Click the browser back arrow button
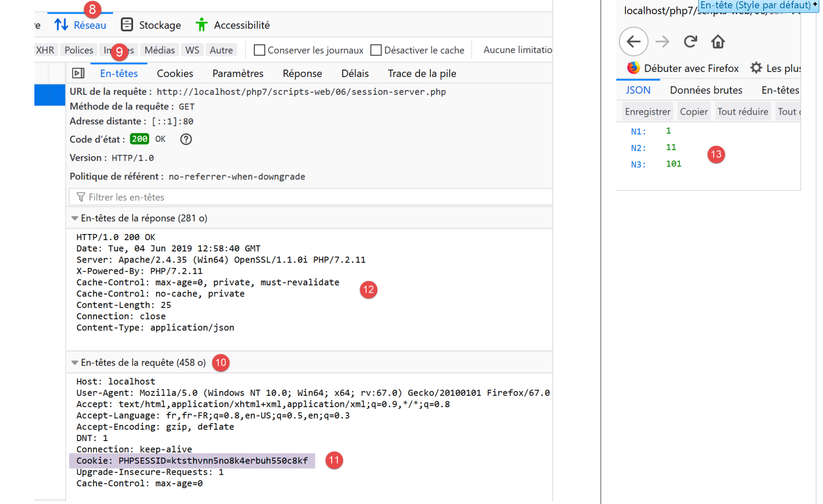The image size is (823, 504). pyautogui.click(x=633, y=42)
